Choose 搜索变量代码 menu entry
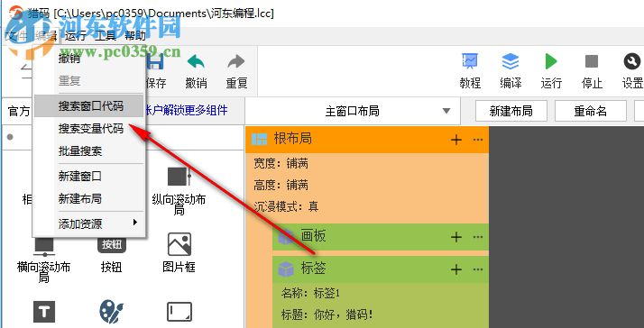The image size is (644, 328). (x=89, y=129)
